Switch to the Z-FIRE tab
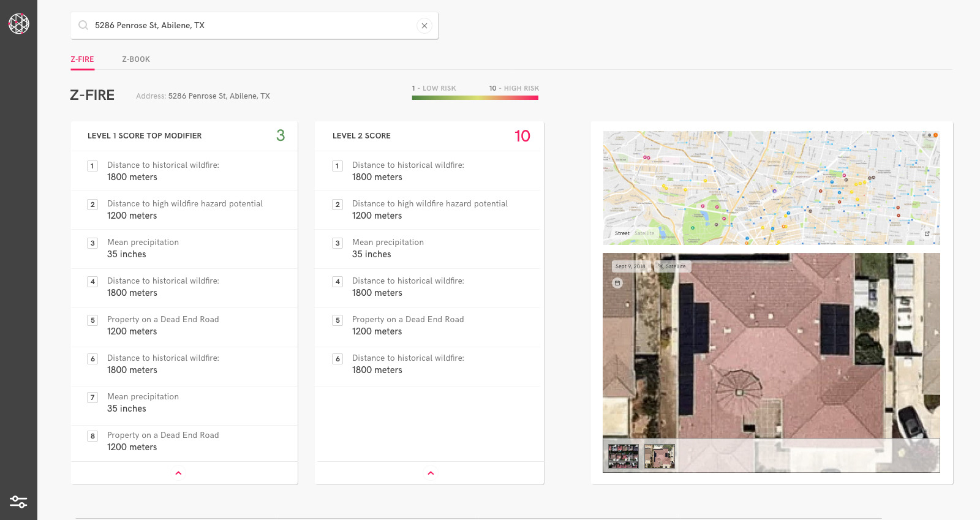980x520 pixels. point(82,59)
